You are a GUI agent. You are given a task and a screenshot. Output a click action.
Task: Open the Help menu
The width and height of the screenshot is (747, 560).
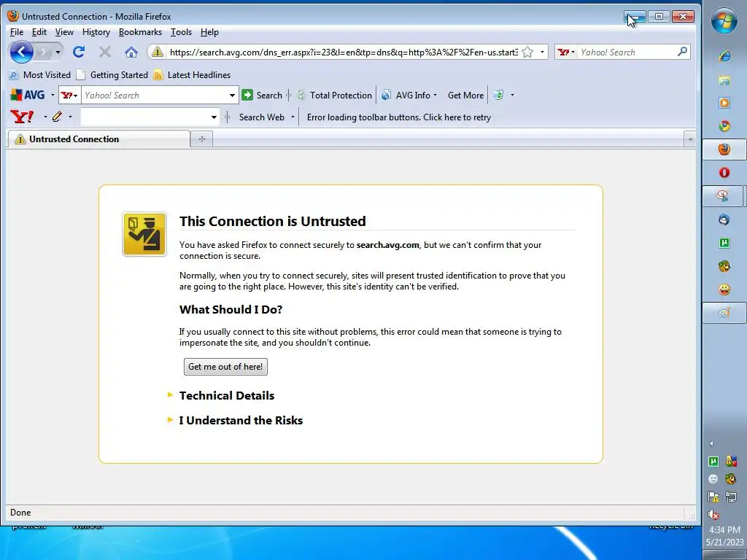209,32
